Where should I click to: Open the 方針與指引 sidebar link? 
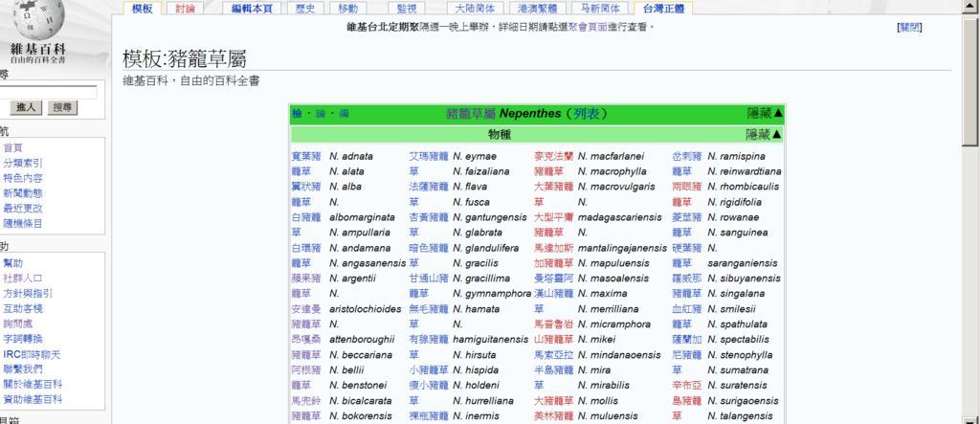(28, 293)
